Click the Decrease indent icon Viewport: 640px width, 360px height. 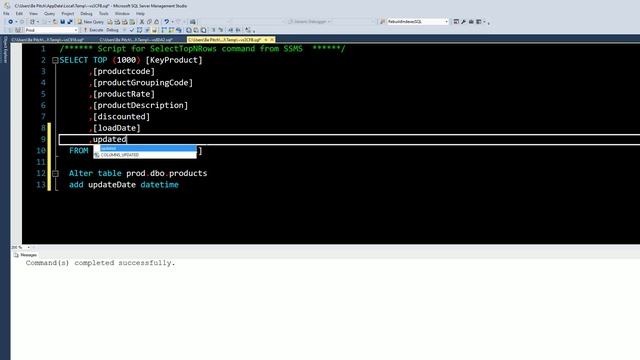pos(231,30)
